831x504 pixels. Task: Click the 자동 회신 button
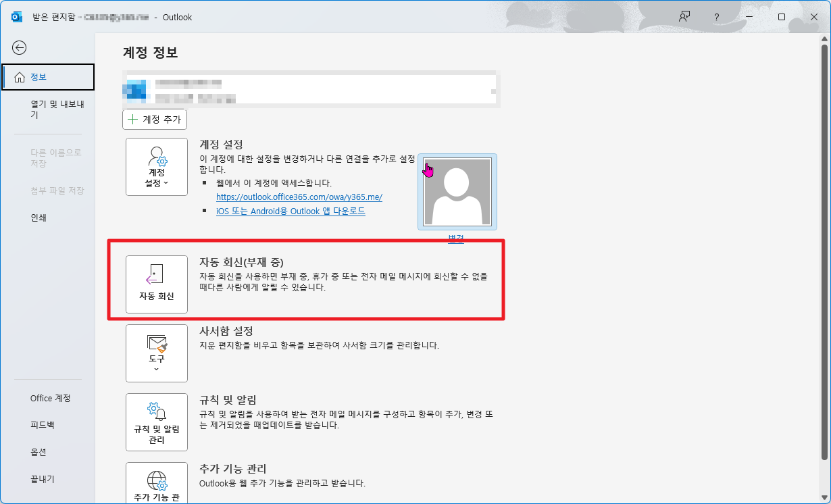pos(157,284)
